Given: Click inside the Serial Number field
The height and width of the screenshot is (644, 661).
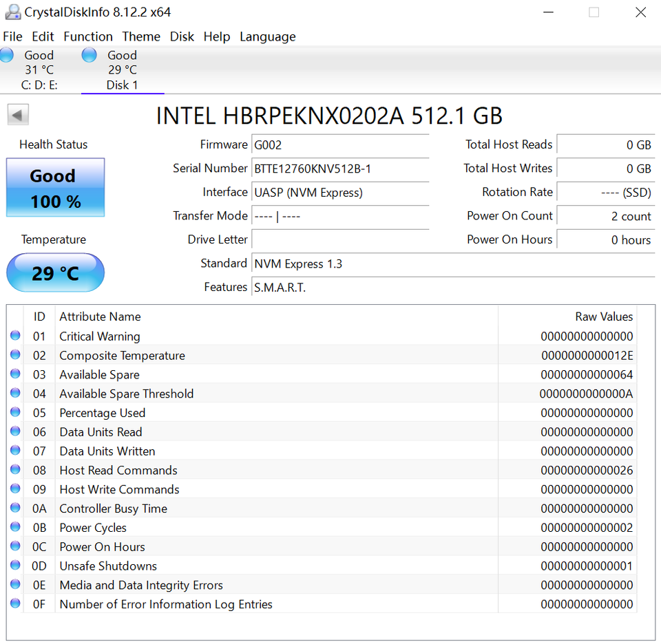Looking at the screenshot, I should tap(340, 169).
